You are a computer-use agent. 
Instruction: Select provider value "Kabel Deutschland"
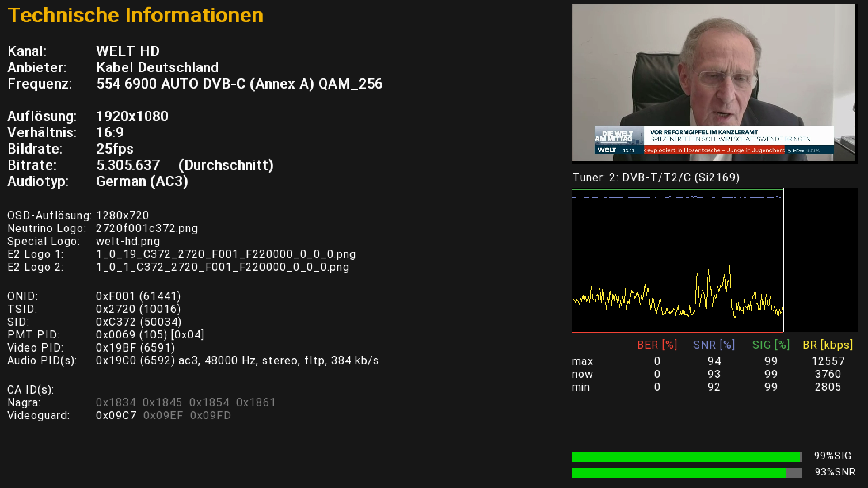click(x=157, y=67)
